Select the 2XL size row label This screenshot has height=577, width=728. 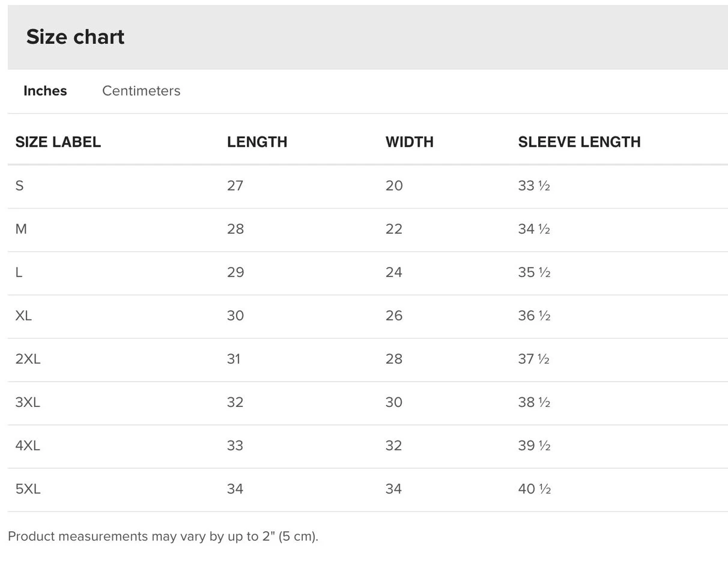coord(28,359)
